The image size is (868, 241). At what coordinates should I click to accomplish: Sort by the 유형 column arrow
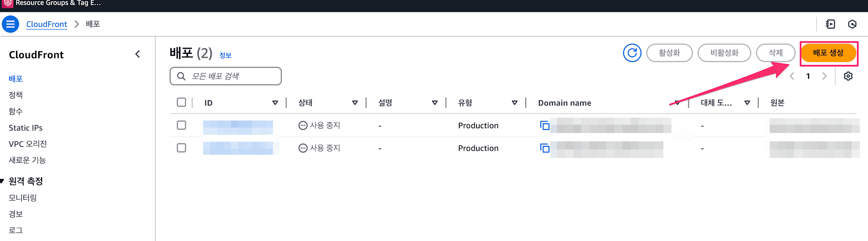click(x=515, y=103)
